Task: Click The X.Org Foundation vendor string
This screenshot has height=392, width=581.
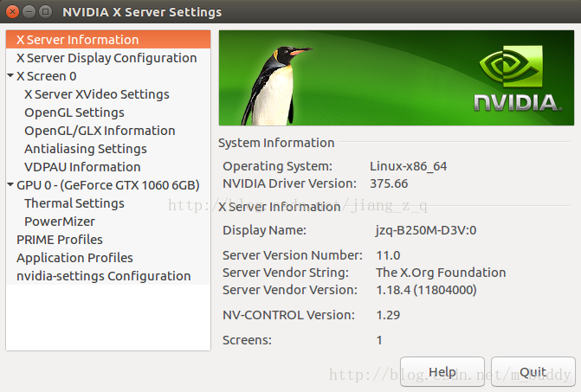Action: pyautogui.click(x=441, y=273)
